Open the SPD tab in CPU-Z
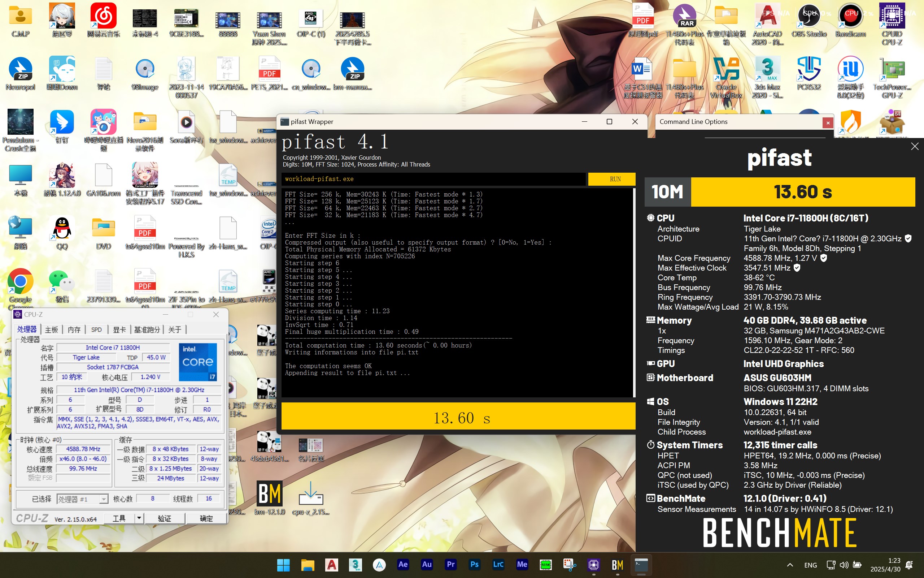This screenshot has height=578, width=924. [x=96, y=329]
